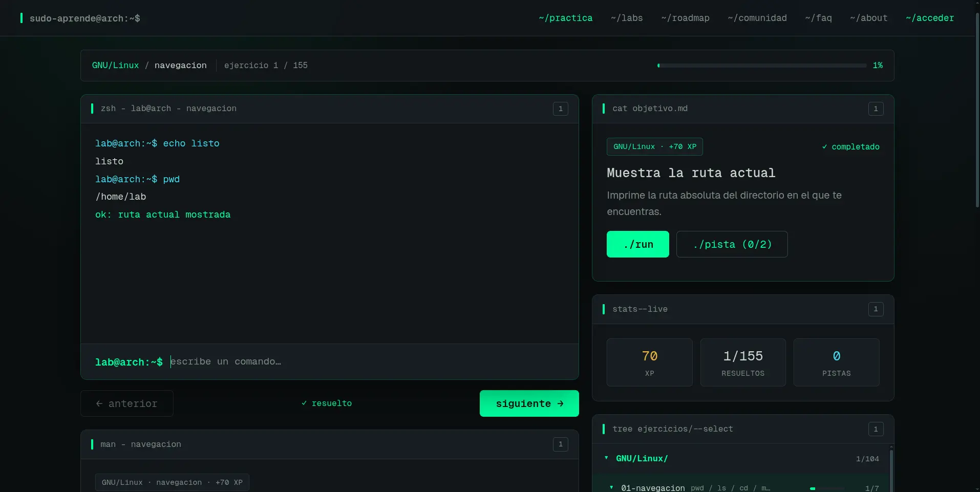This screenshot has height=492, width=980.
Task: Click the badge icon in the man navegacion header
Action: (x=560, y=444)
